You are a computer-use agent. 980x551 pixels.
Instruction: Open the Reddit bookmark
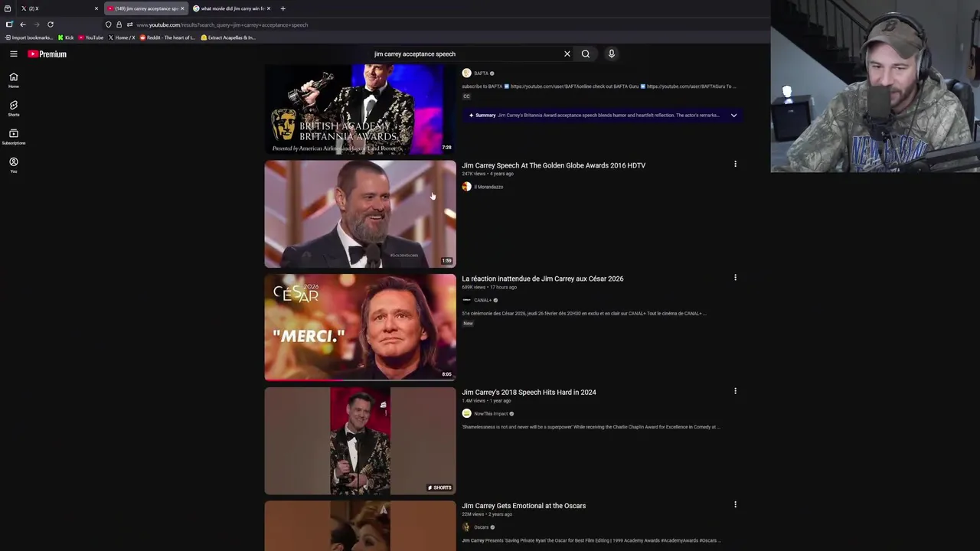pyautogui.click(x=168, y=37)
